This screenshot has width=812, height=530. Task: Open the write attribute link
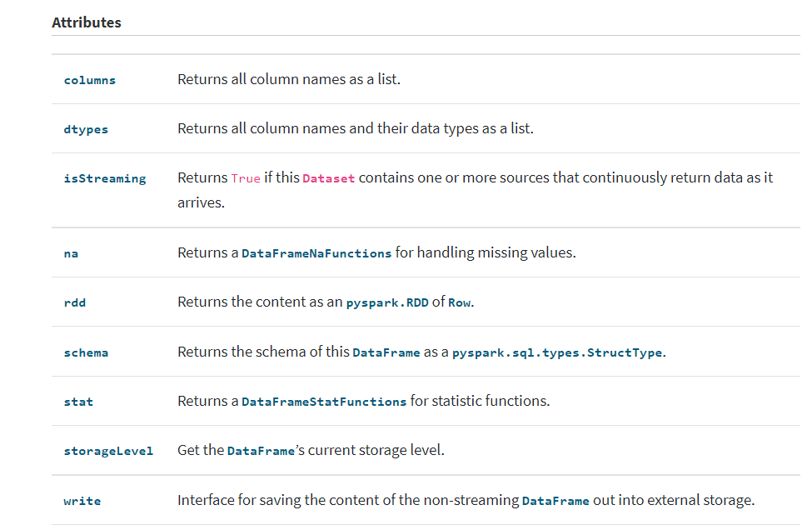coord(82,501)
